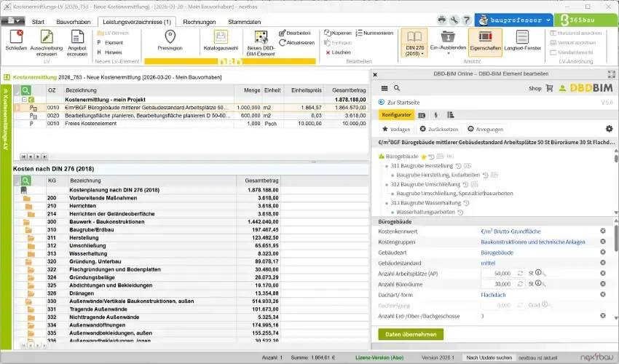Screen dimensions: 619x364
Task: Switch to the Start tab
Action: coord(38,22)
